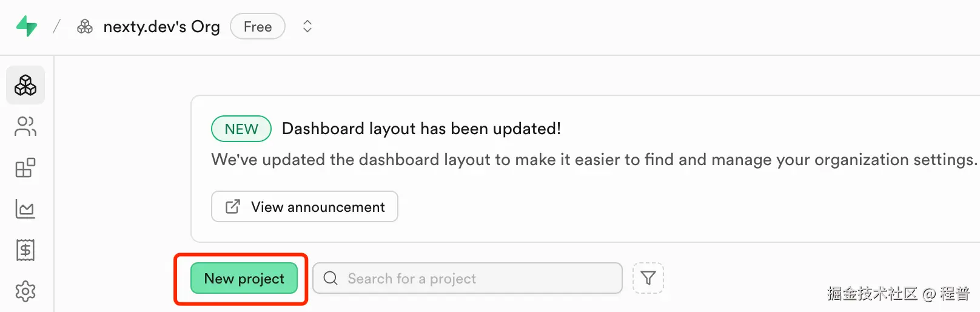Click the external link icon in View announcement
Screen dimensions: 980x312
[233, 207]
